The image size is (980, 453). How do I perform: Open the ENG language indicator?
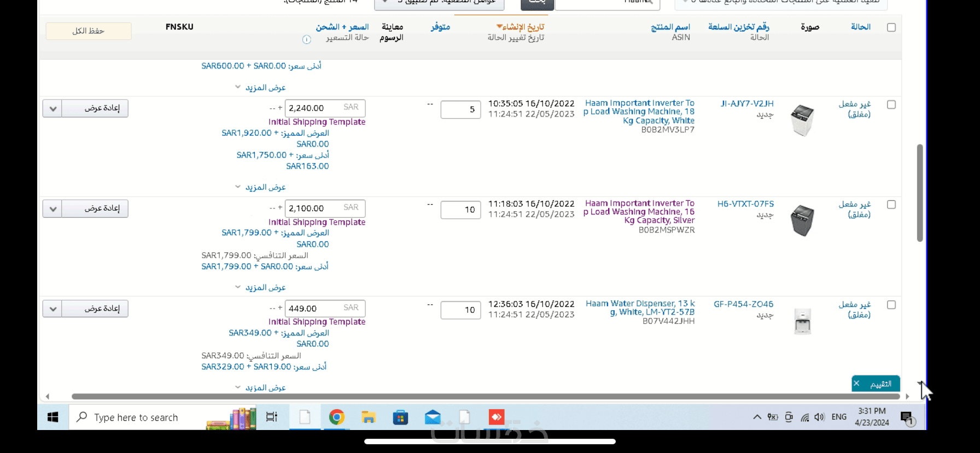[x=839, y=417]
